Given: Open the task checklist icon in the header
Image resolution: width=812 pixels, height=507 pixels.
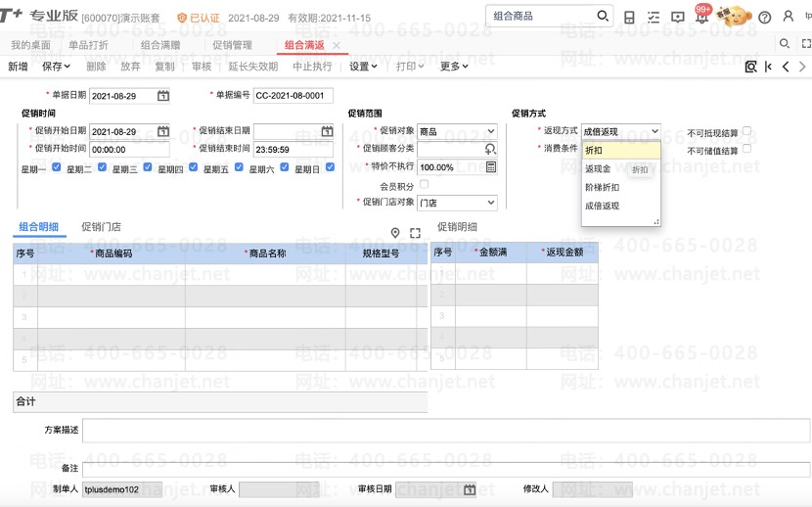Looking at the screenshot, I should click(654, 17).
